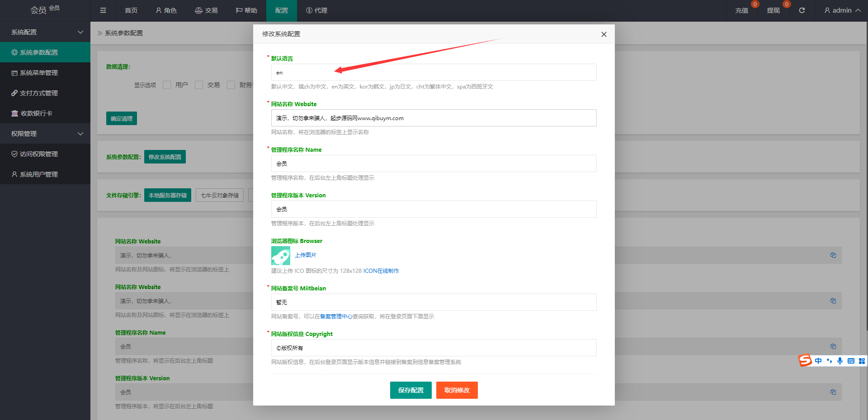
Task: Copy the background 管理程序名称 Name value icon
Action: [x=833, y=346]
